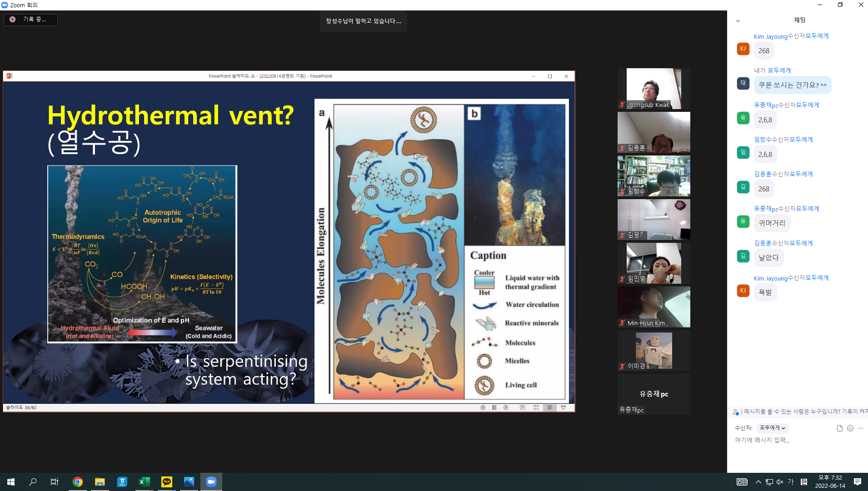Open the taskbar clock and calendar

pos(830,482)
